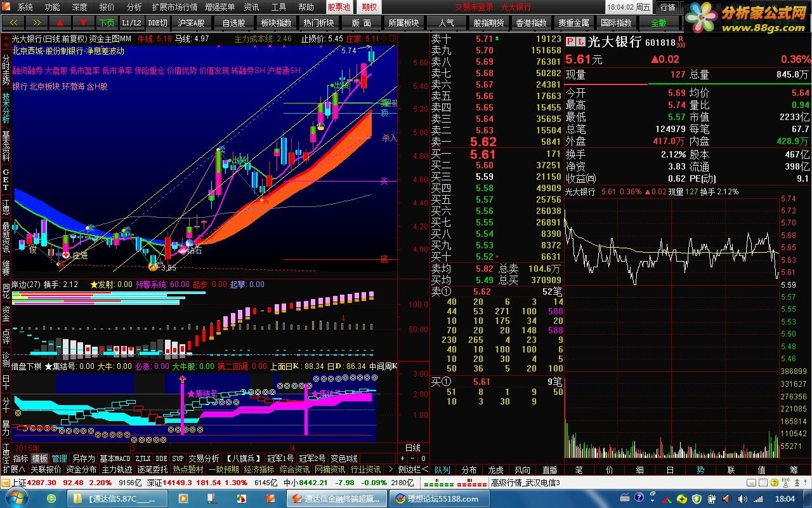Select the 基本MACD indicator tab

[115, 458]
